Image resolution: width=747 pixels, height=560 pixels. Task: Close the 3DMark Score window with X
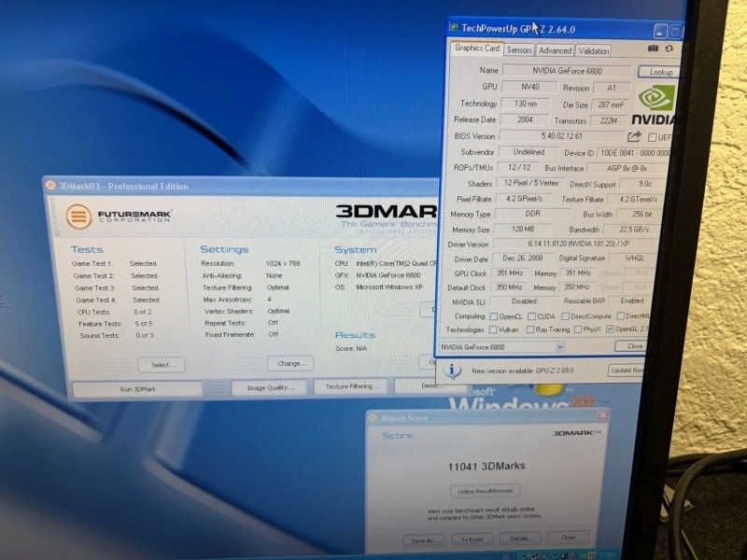(x=602, y=415)
